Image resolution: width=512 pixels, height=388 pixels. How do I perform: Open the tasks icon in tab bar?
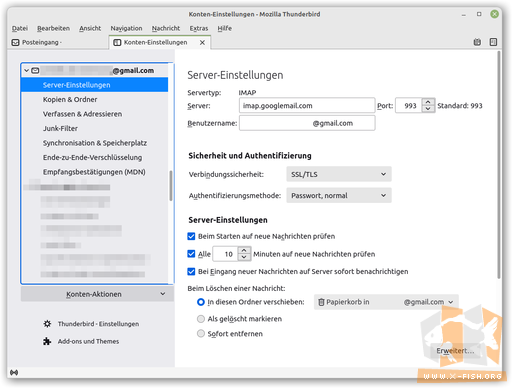pos(493,42)
